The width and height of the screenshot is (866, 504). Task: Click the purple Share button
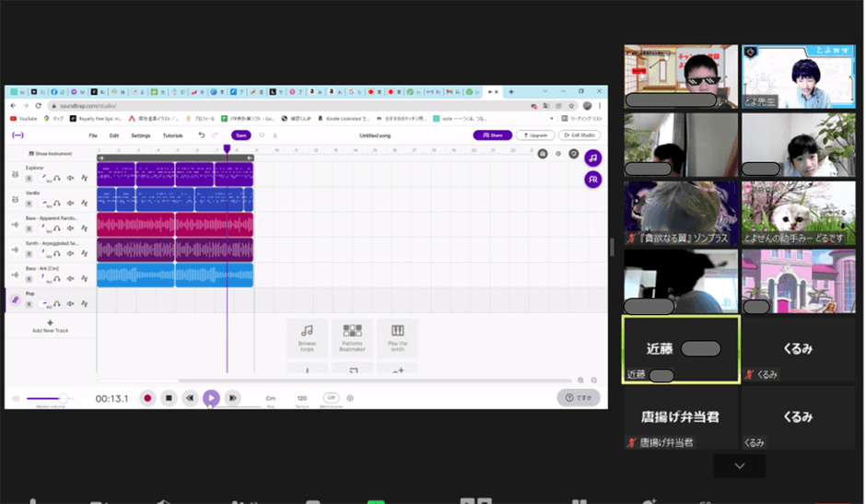tap(492, 135)
